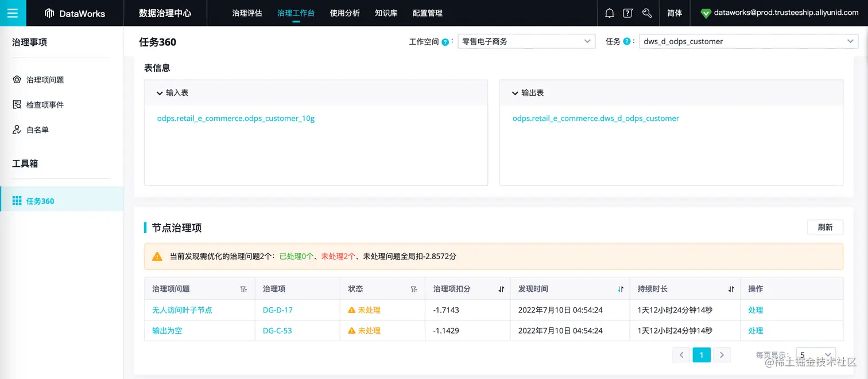Open the 配置管理 tab
This screenshot has height=379, width=868.
click(427, 13)
